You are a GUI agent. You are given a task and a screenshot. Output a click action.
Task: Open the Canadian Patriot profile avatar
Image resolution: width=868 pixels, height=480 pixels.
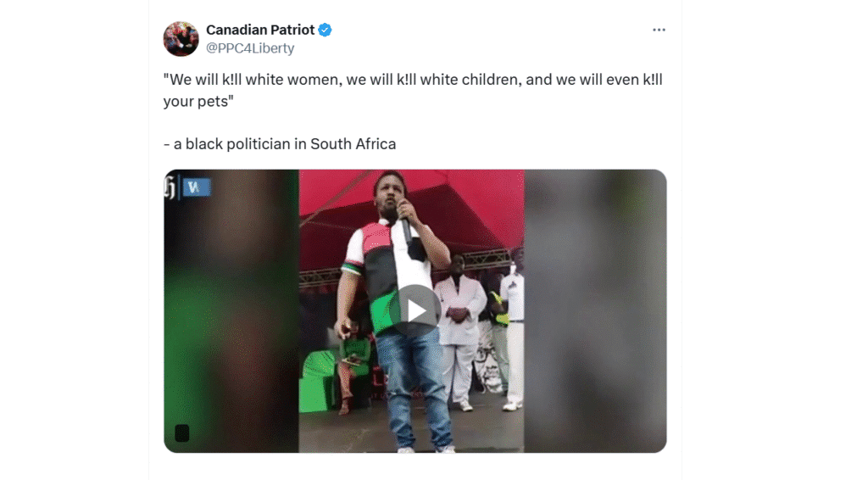(181, 39)
